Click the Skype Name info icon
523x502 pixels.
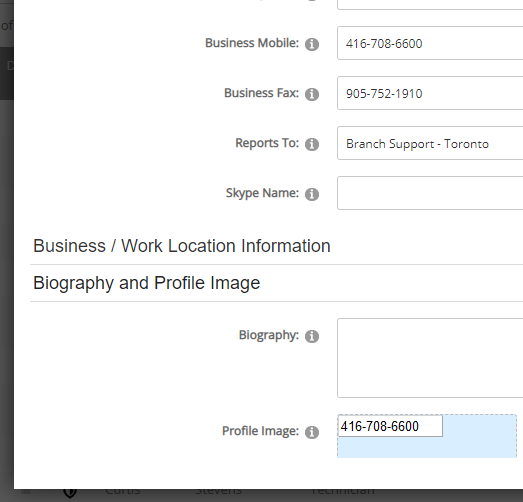pyautogui.click(x=312, y=194)
